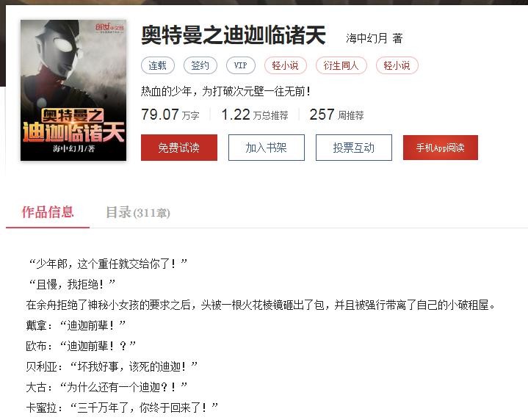The width and height of the screenshot is (528, 420).
Task: Select the first 轻小说 category tag
Action: coord(285,65)
